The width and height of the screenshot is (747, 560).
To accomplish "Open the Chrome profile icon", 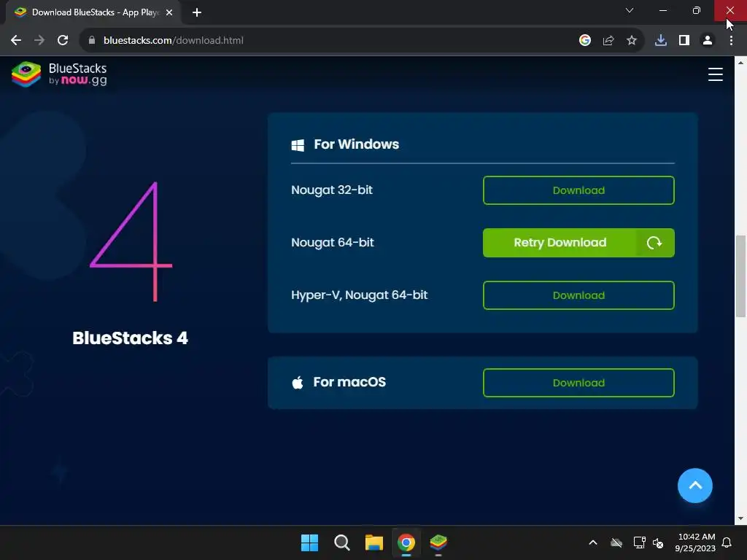I will click(708, 41).
